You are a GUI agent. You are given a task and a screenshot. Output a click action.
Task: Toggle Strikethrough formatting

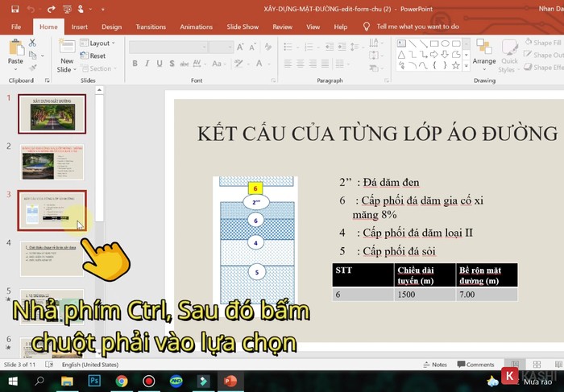tap(185, 64)
